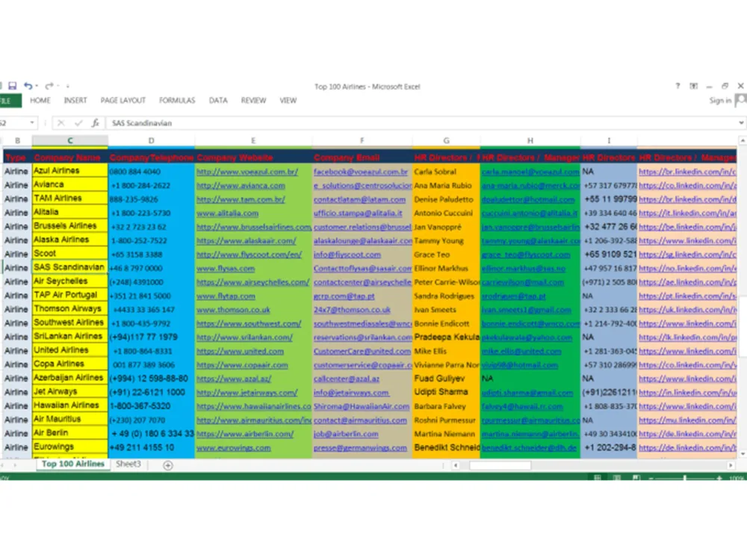The image size is (747, 560).
Task: Click the horizontal scrollbar thumb
Action: 500,465
